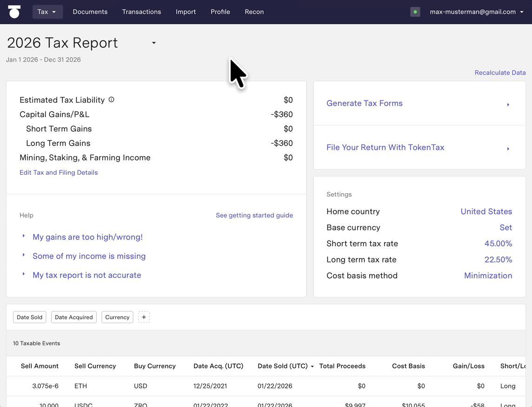Click the plus icon to add filter
Screen dimensions: 532x407
tap(144, 317)
